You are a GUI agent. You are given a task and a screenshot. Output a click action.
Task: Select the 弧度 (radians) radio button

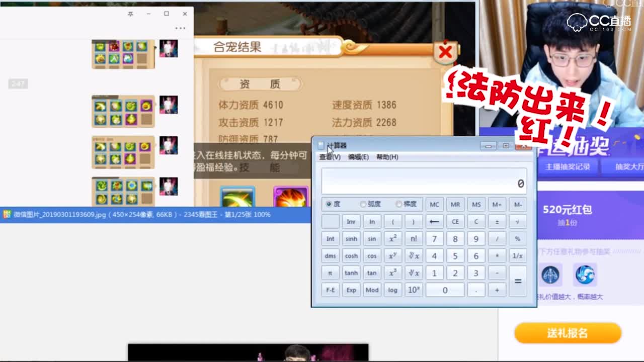click(363, 204)
